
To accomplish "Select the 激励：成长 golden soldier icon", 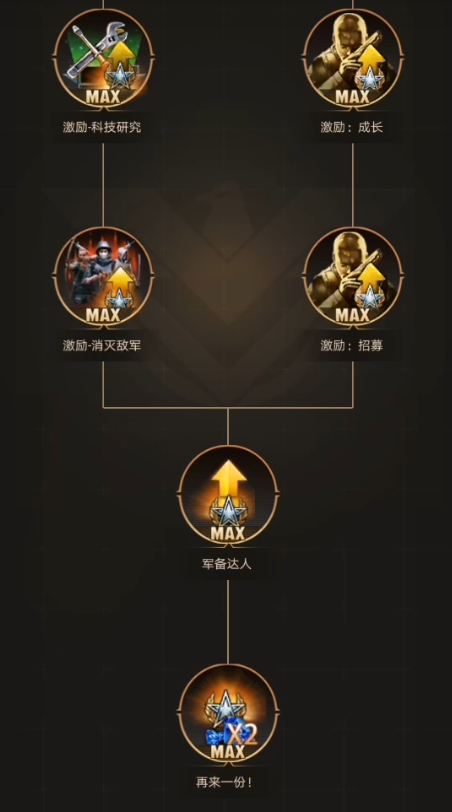I will click(x=353, y=57).
